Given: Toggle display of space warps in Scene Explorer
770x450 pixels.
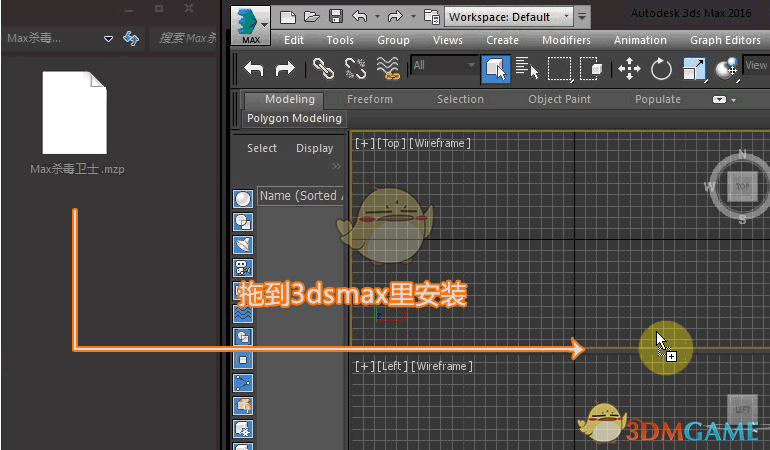Looking at the screenshot, I should 243,313.
